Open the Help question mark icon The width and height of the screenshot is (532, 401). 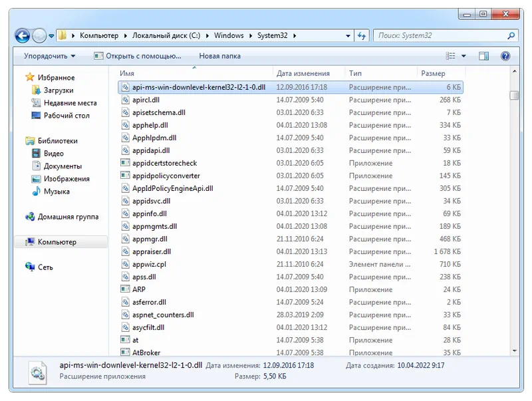(505, 57)
